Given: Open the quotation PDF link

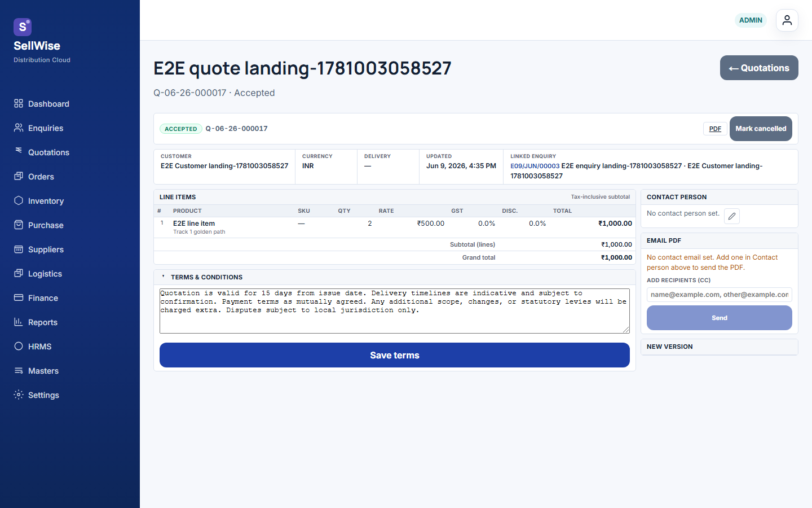Looking at the screenshot, I should pos(715,129).
